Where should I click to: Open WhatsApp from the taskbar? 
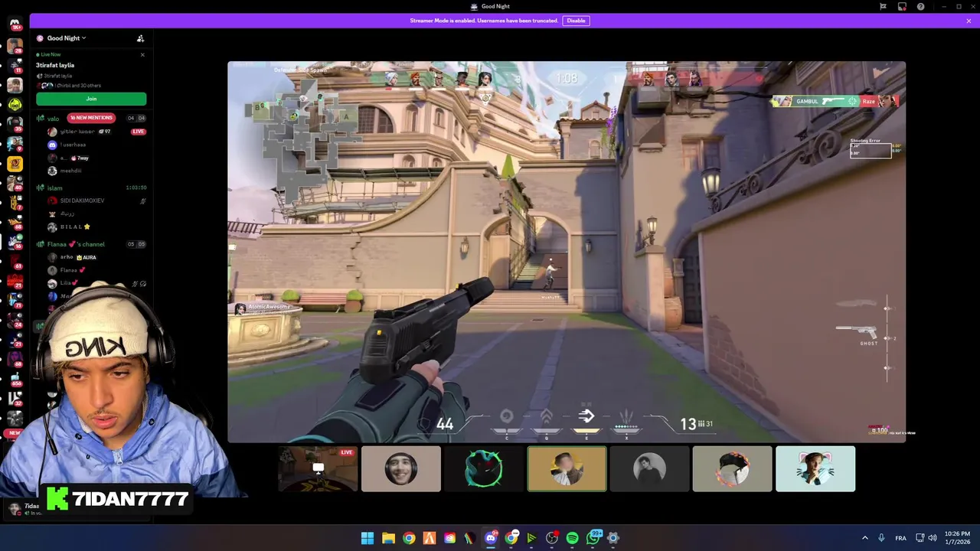[x=593, y=538]
